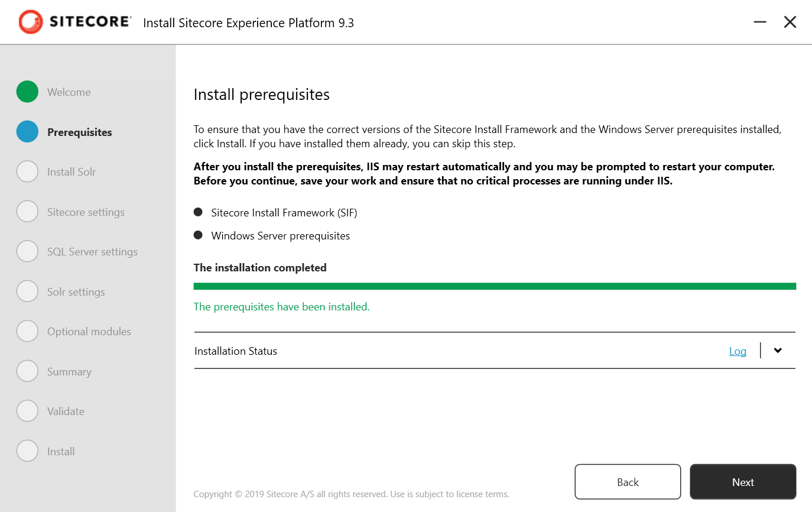
Task: Select the Install Solr step circle
Action: [x=27, y=171]
